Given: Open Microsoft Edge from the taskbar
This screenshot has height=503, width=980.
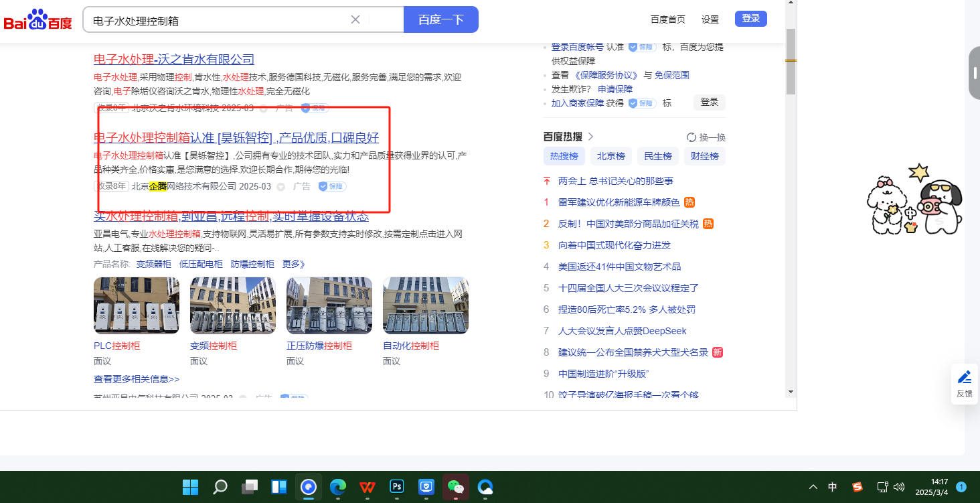Looking at the screenshot, I should click(x=338, y=487).
